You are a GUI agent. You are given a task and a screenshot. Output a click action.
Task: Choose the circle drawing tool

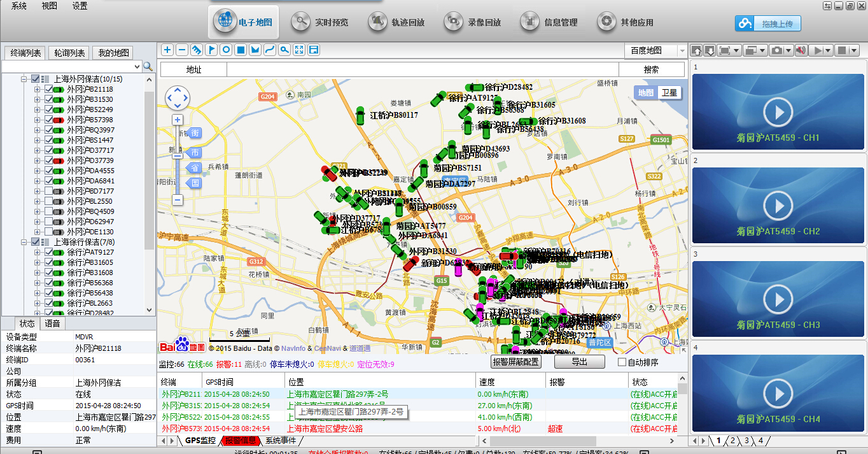226,50
